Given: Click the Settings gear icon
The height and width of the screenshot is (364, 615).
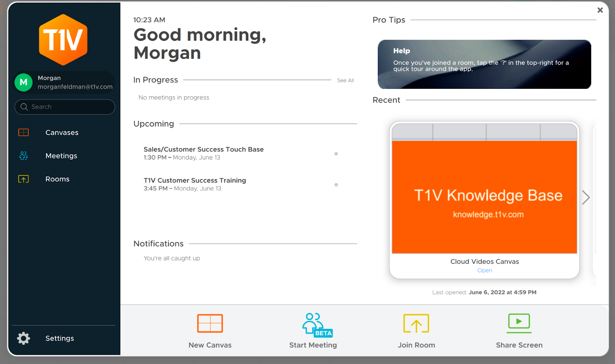Looking at the screenshot, I should point(23,338).
